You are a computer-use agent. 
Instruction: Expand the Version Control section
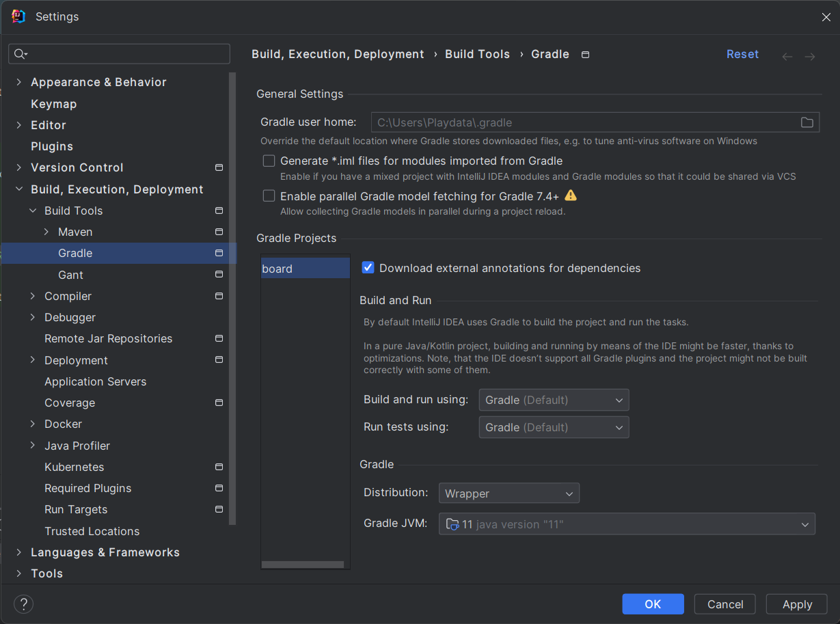[18, 167]
